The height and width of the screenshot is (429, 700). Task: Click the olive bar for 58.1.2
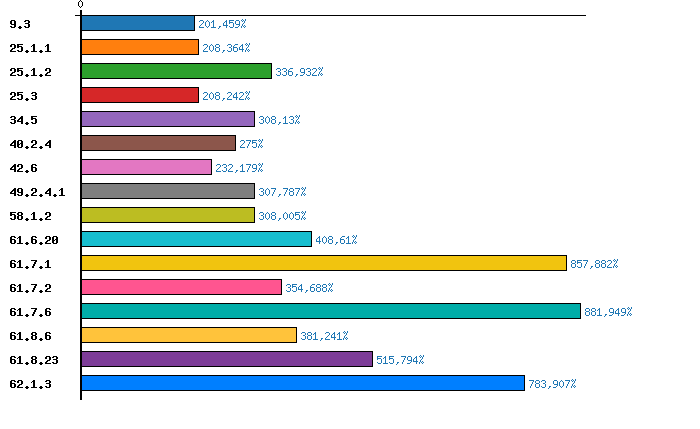(167, 215)
